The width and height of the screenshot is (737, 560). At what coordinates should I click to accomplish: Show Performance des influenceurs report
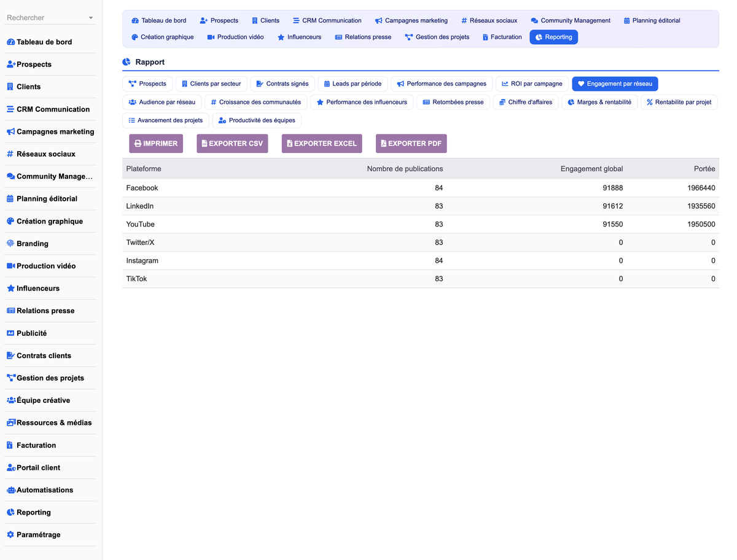(362, 103)
